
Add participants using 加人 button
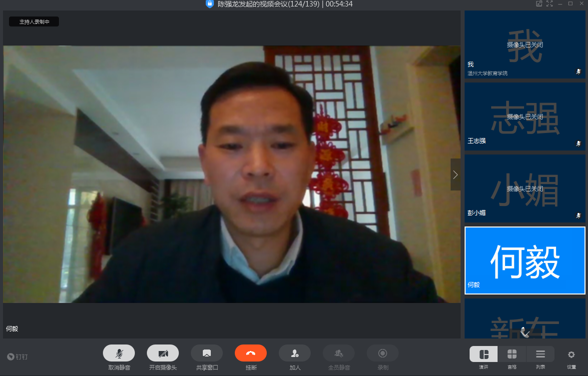point(295,353)
